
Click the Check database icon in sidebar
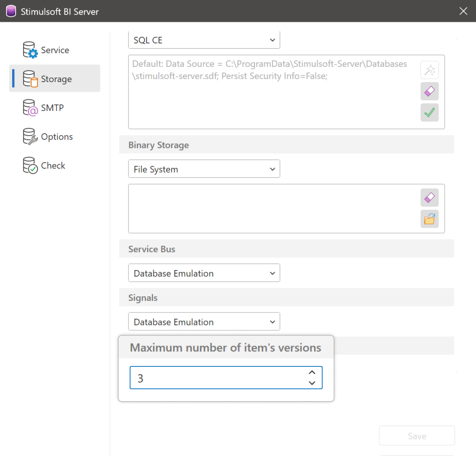(x=30, y=166)
